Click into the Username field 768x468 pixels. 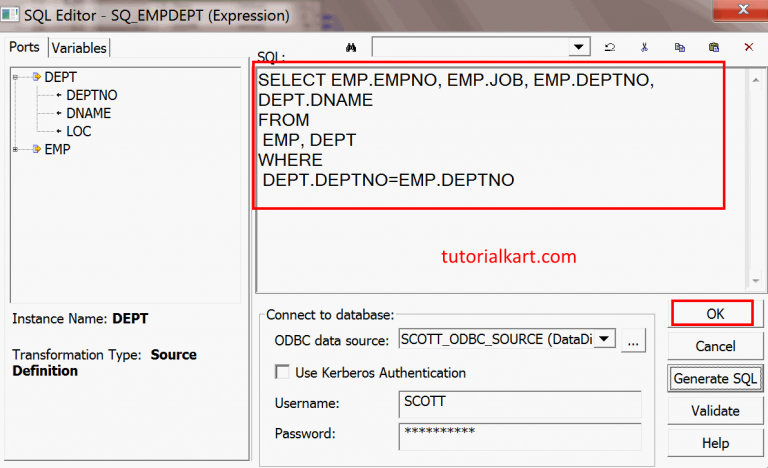pos(519,403)
